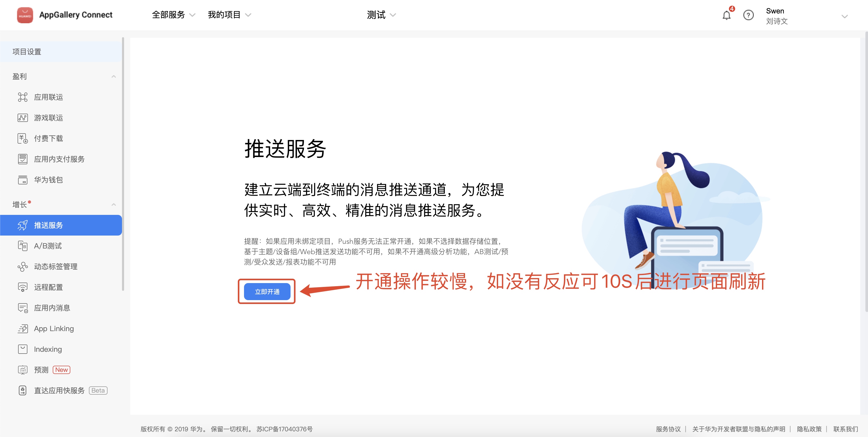Viewport: 868px width, 437px height.
Task: Click the App Linking sidebar icon
Action: point(22,329)
